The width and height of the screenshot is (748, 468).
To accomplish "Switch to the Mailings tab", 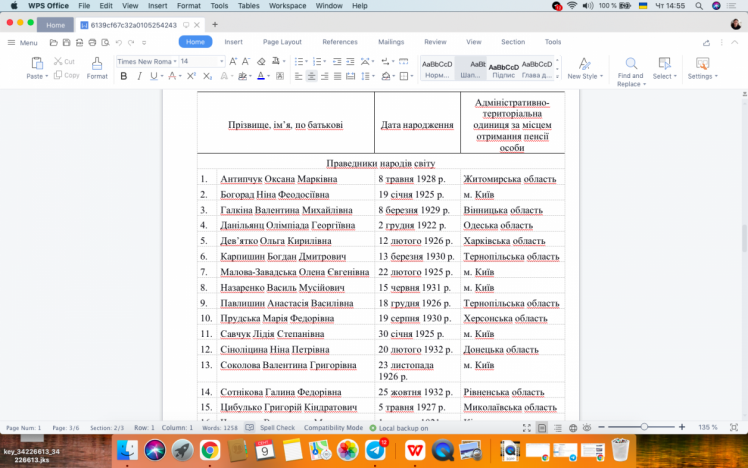I will pyautogui.click(x=391, y=42).
